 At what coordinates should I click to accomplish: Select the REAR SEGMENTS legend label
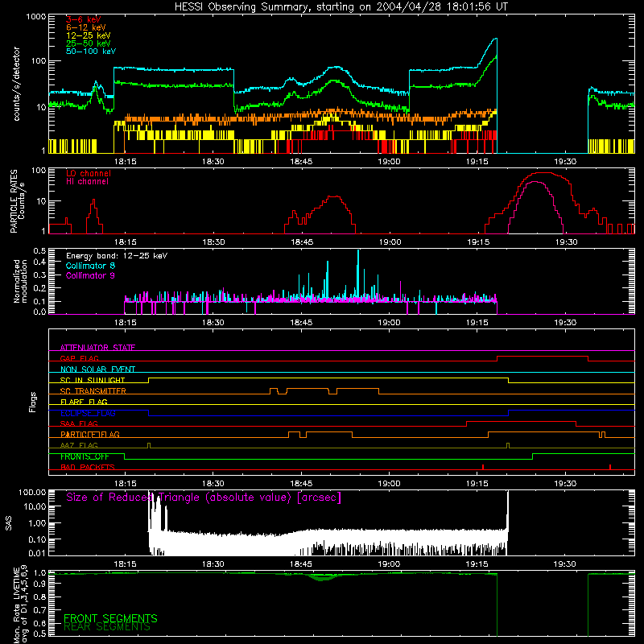[x=107, y=627]
